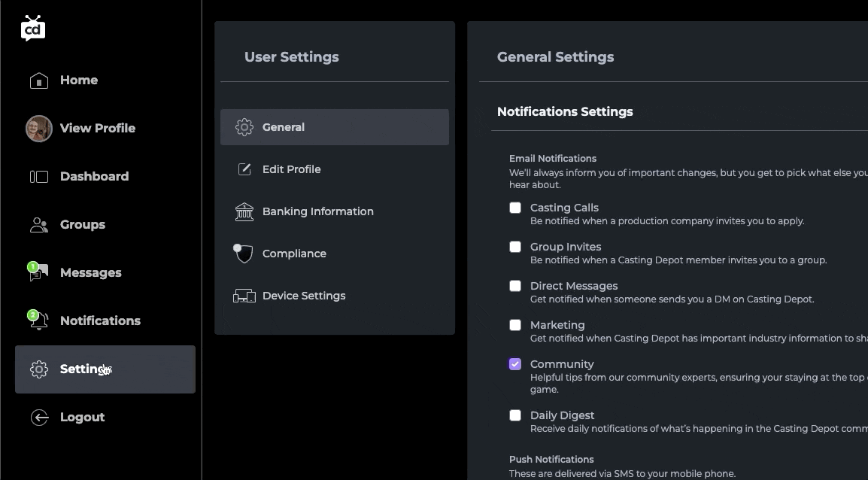868x480 pixels.
Task: Enable Group Invites email notifications
Action: 515,247
